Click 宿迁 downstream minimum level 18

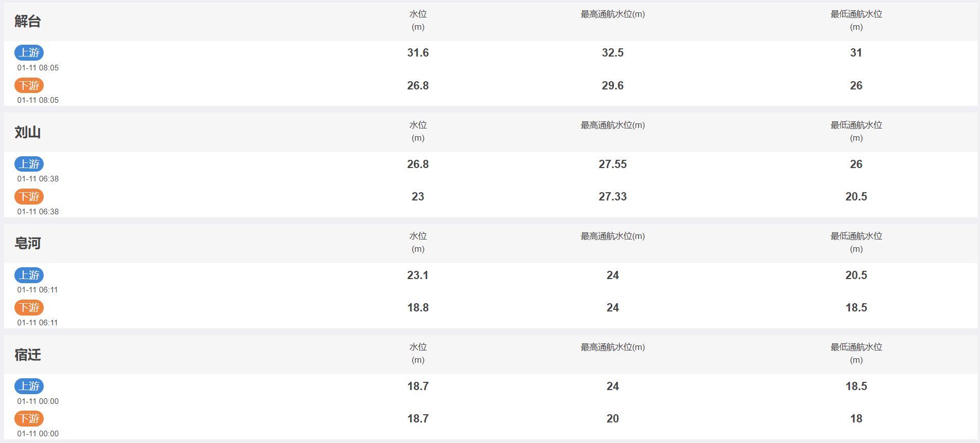856,418
